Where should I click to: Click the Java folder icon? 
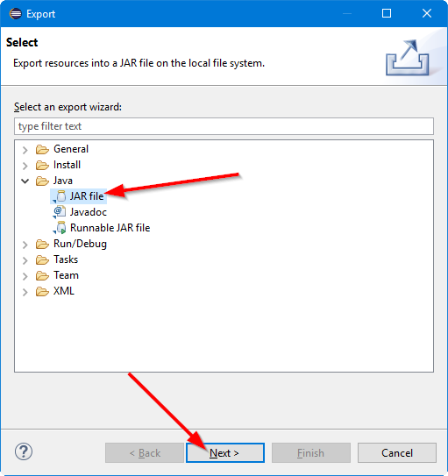click(42, 181)
